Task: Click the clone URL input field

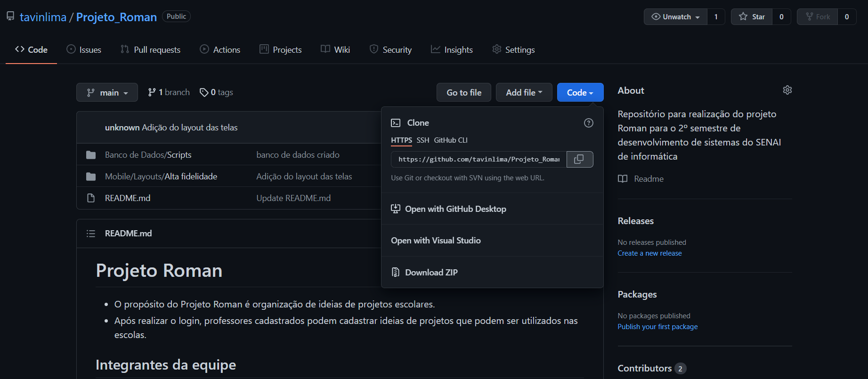Action: click(x=479, y=159)
